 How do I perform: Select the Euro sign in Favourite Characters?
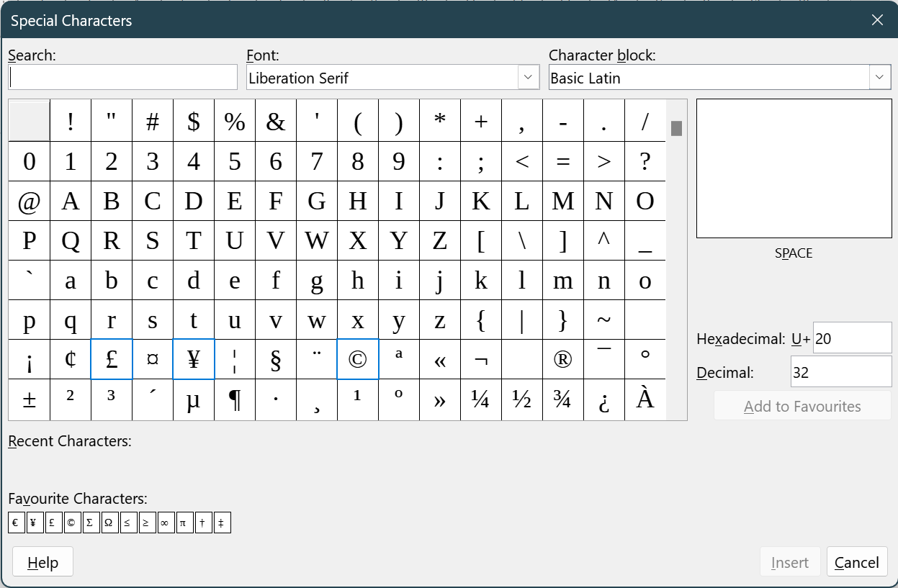(16, 523)
